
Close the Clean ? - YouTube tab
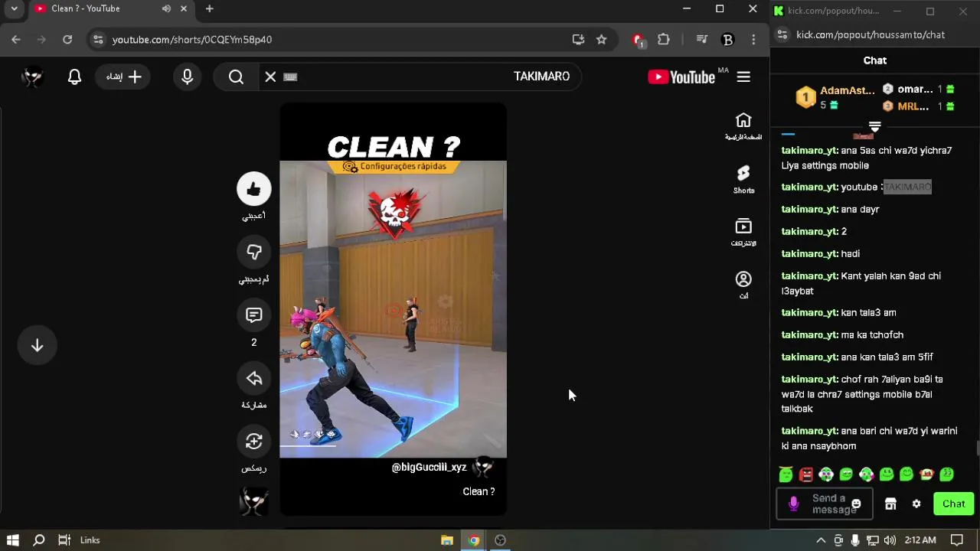[x=184, y=8]
